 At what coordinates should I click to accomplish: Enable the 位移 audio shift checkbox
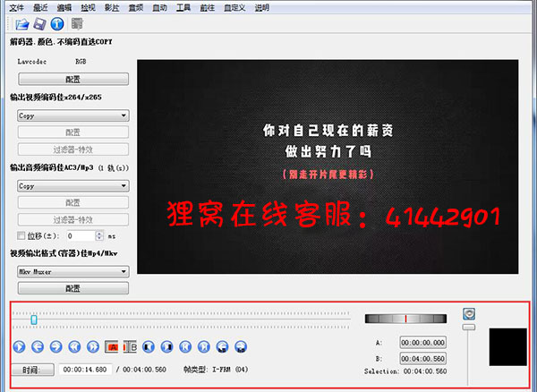tap(21, 235)
